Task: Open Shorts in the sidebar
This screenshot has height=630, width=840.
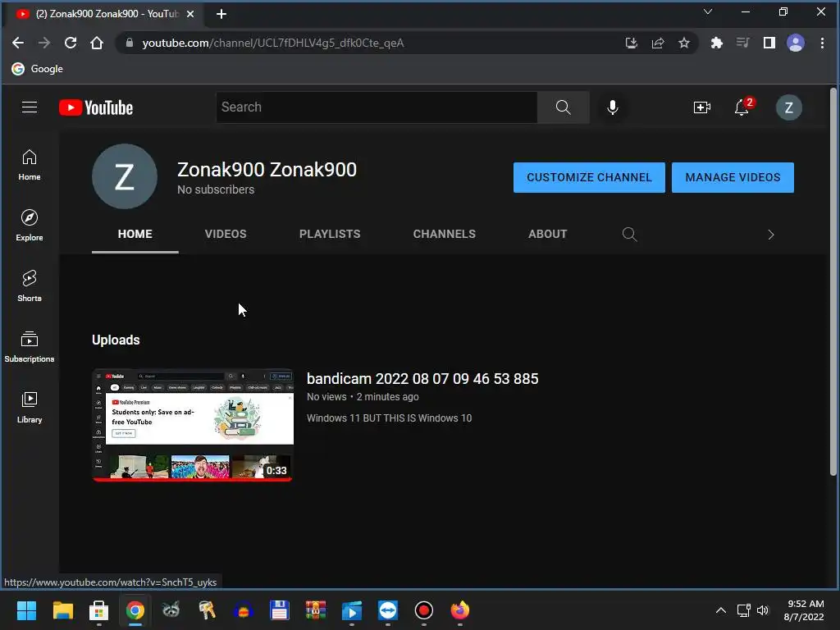Action: [x=30, y=286]
